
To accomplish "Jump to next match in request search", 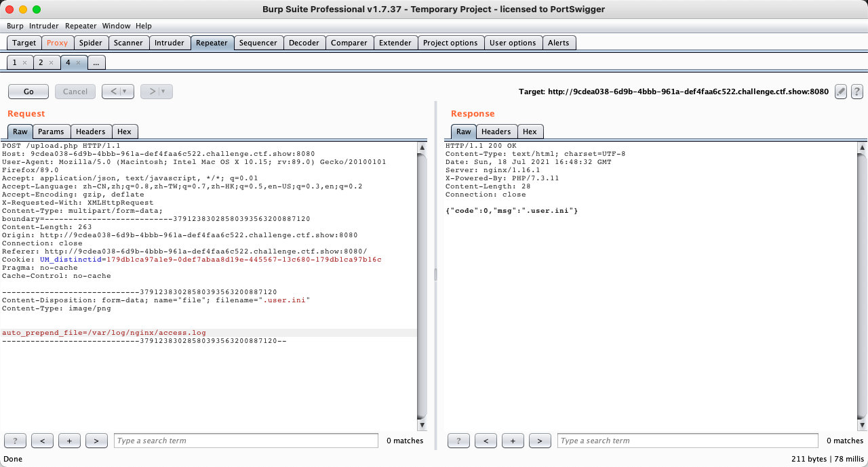I will [96, 441].
